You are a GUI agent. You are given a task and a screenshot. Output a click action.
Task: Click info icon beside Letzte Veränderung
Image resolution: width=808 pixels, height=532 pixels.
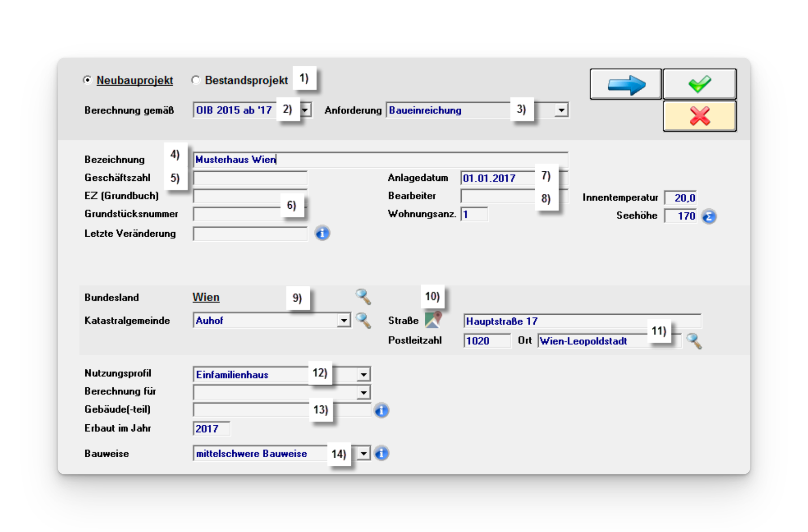tap(322, 234)
